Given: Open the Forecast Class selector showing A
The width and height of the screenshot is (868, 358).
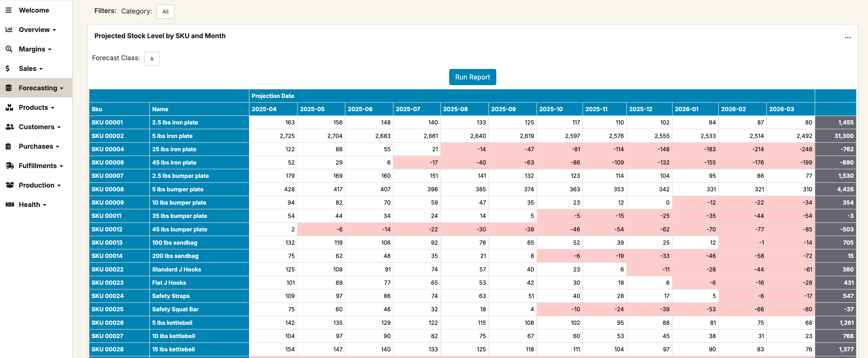Looking at the screenshot, I should click(x=152, y=58).
